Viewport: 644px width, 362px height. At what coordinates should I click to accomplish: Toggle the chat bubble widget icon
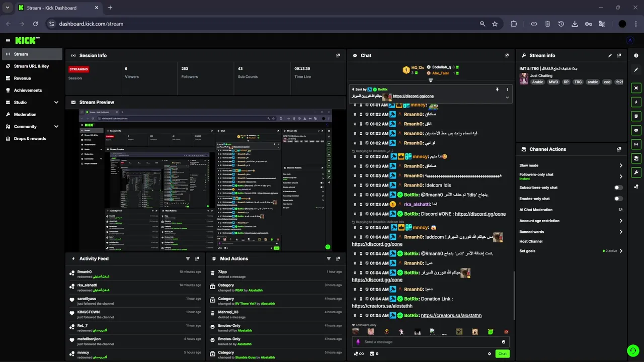[636, 130]
